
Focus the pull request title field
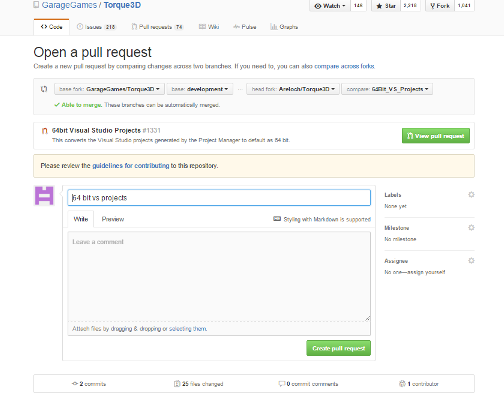[x=219, y=198]
